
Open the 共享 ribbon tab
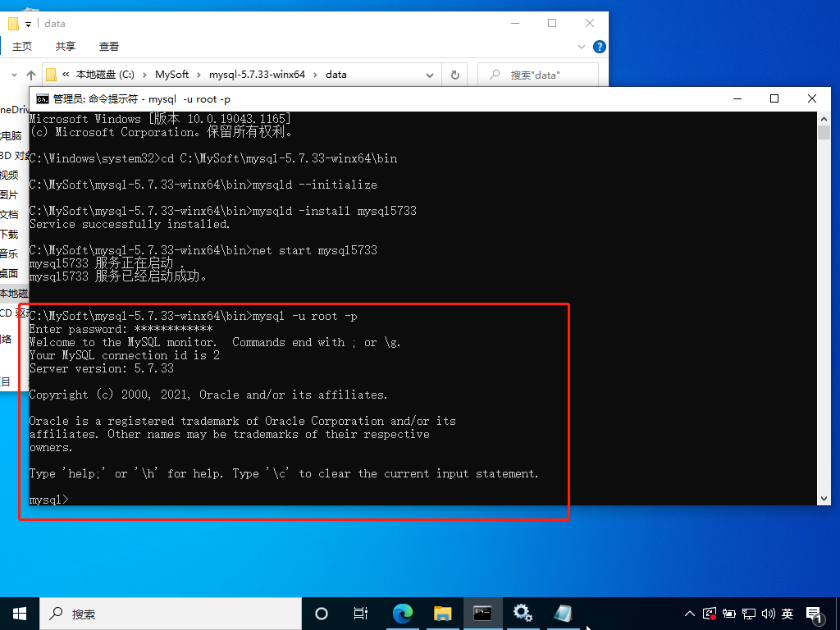66,47
